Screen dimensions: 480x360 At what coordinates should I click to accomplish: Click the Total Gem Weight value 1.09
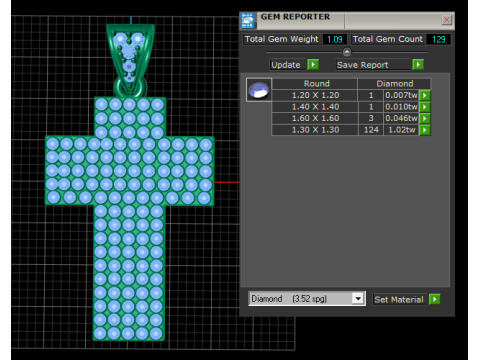(x=335, y=39)
